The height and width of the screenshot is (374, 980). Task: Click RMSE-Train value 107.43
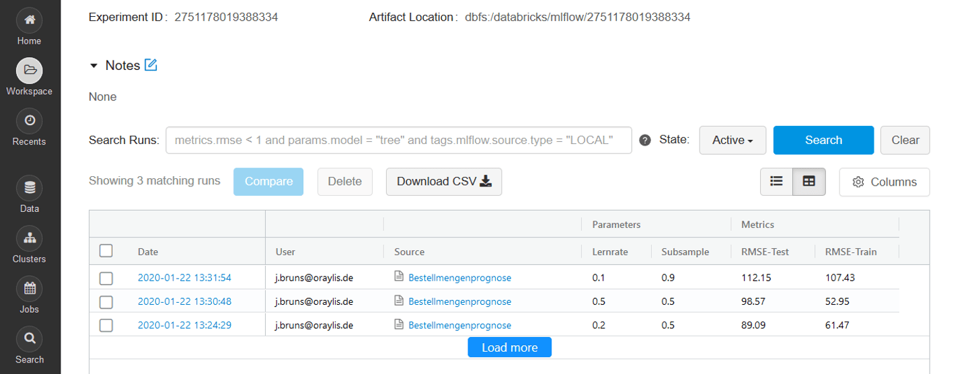[x=839, y=277]
